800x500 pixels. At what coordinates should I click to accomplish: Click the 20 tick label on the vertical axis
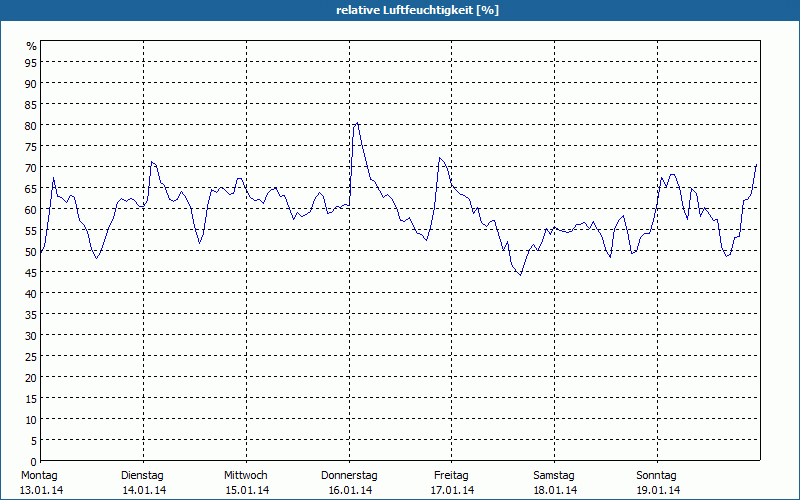(31, 377)
